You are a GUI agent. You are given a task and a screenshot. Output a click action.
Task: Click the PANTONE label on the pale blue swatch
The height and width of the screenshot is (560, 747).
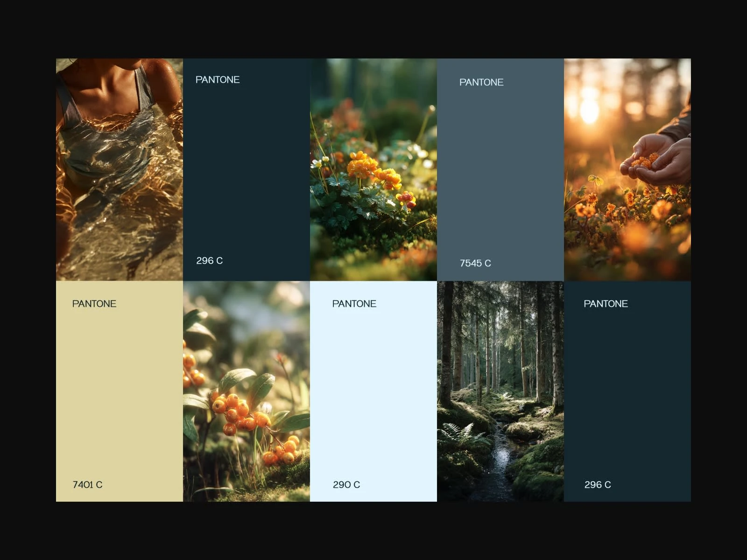pos(354,304)
